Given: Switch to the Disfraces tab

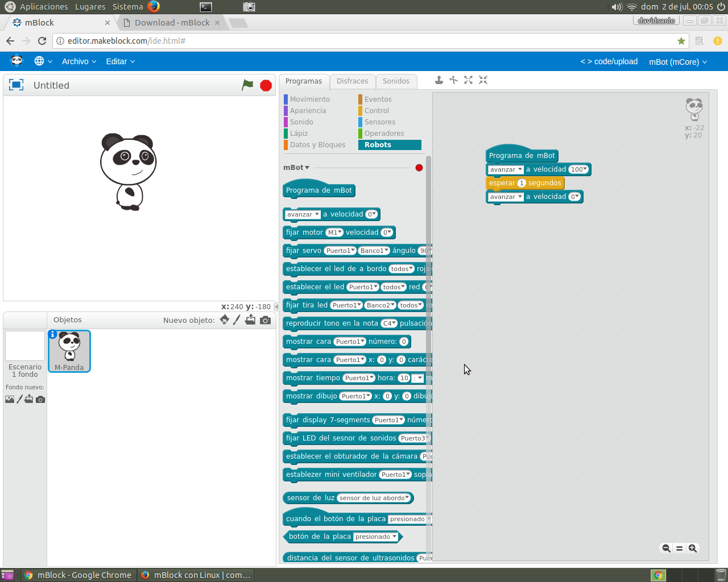Looking at the screenshot, I should pyautogui.click(x=352, y=81).
